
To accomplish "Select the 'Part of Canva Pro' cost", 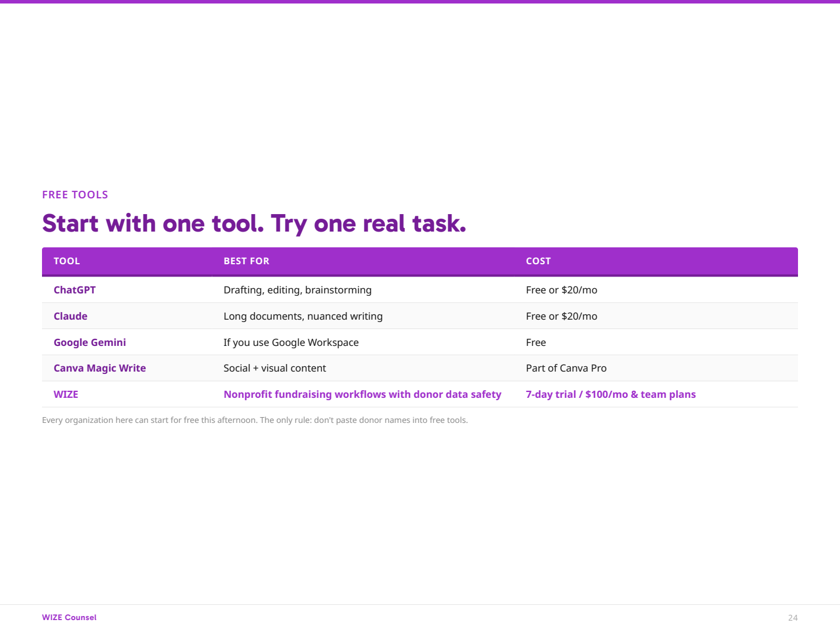I will 566,368.
